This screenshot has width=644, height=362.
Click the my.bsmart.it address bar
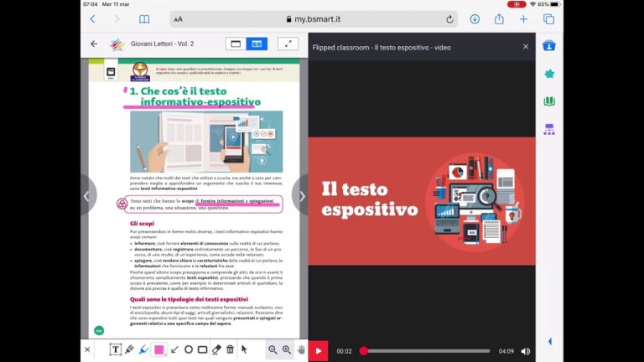pos(314,19)
